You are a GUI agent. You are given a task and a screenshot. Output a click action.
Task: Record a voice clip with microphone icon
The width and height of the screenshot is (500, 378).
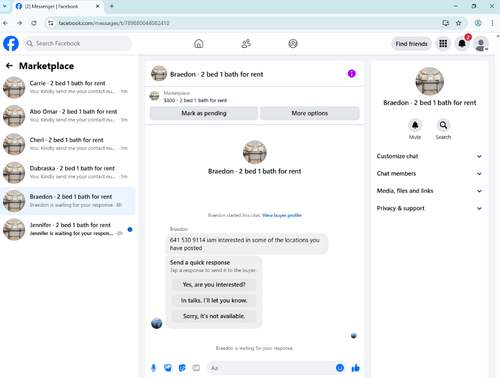(153, 368)
